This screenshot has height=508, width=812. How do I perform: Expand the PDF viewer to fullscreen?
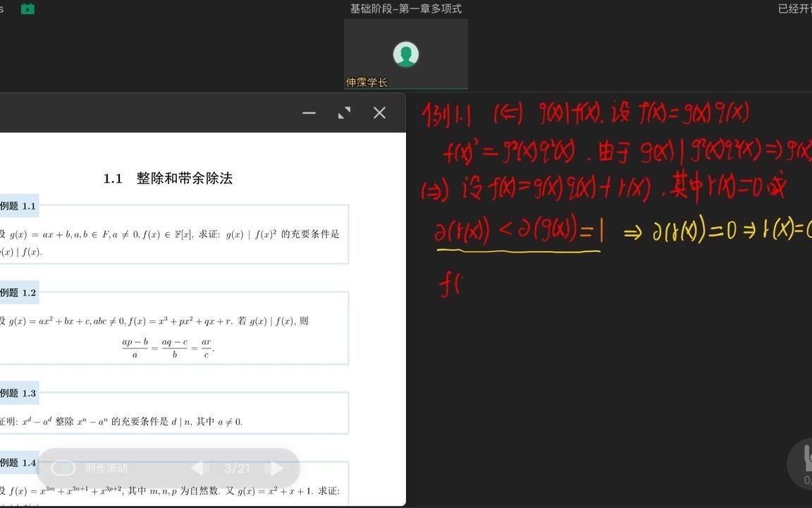pos(344,112)
